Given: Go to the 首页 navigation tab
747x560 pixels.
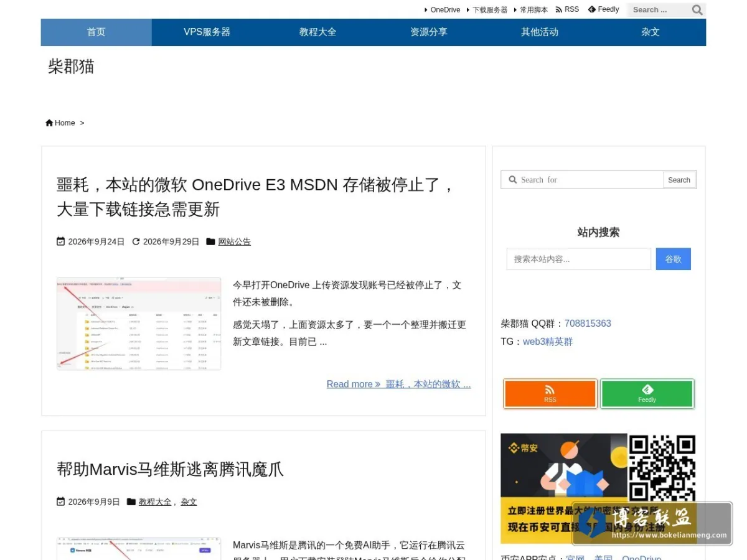Looking at the screenshot, I should pyautogui.click(x=96, y=32).
